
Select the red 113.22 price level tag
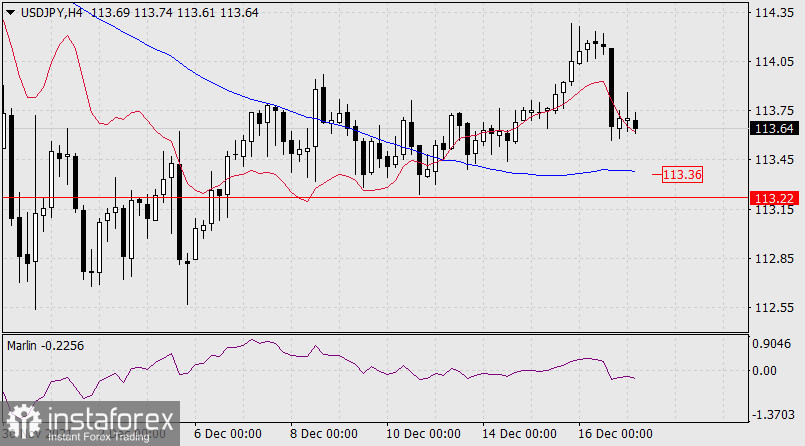click(x=775, y=197)
